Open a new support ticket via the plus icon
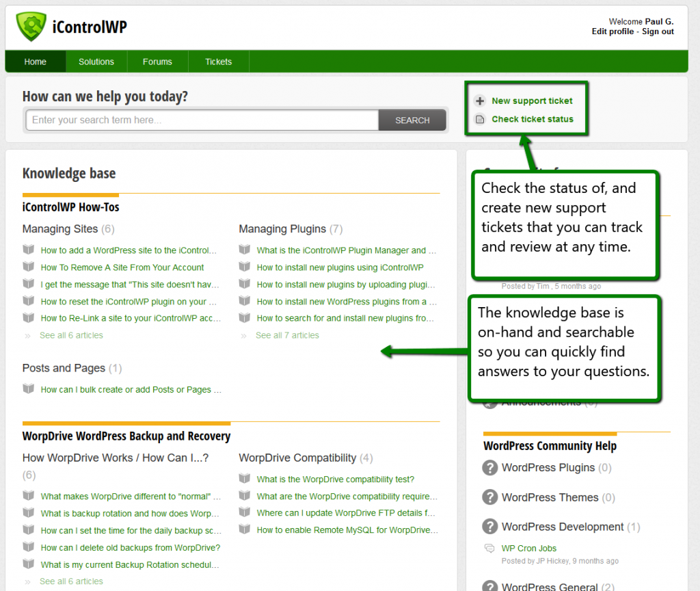 [480, 101]
